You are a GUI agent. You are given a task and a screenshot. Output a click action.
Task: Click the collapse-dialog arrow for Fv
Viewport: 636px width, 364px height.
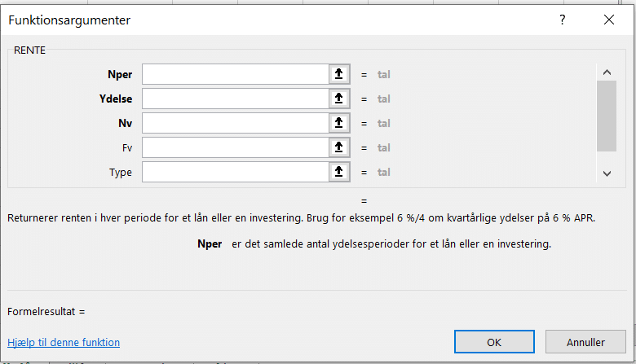(x=339, y=147)
